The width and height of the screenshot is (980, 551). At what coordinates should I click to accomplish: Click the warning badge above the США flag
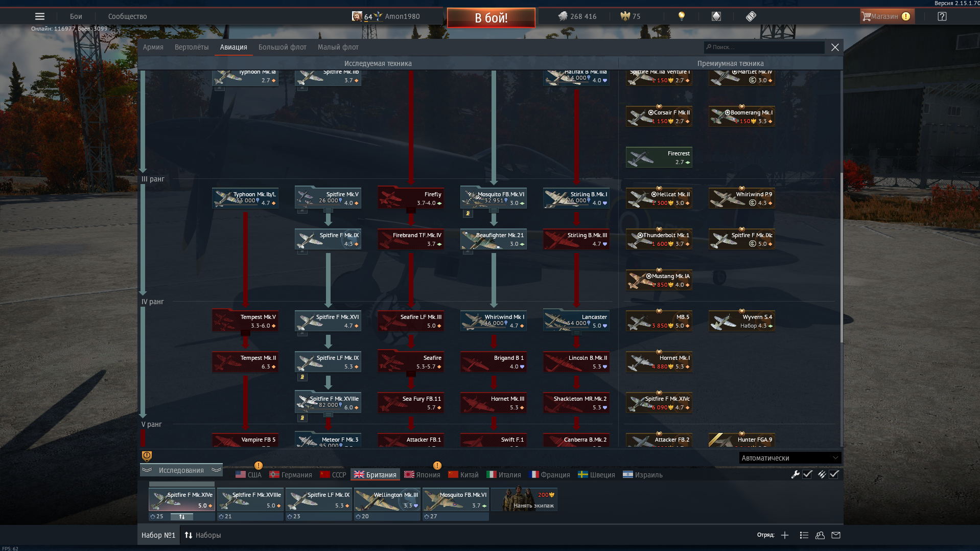click(x=259, y=466)
